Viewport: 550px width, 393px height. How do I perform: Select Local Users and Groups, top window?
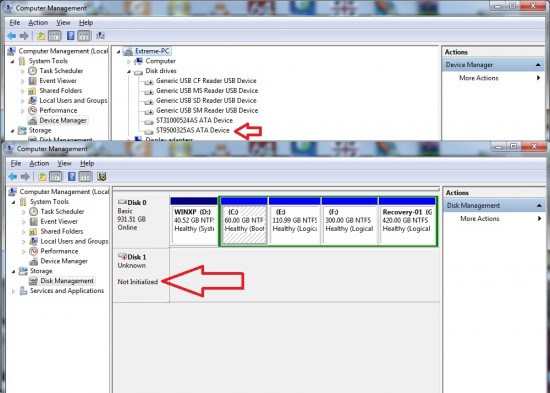click(73, 101)
